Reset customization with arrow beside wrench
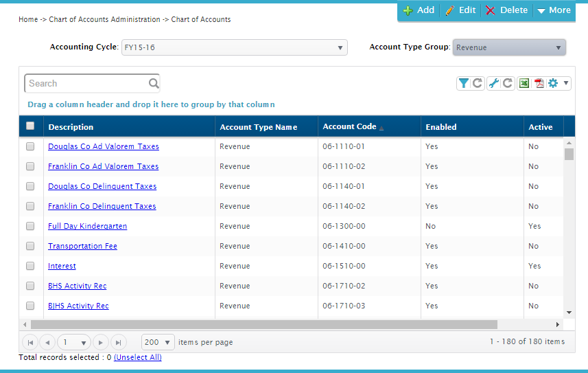 tap(508, 83)
